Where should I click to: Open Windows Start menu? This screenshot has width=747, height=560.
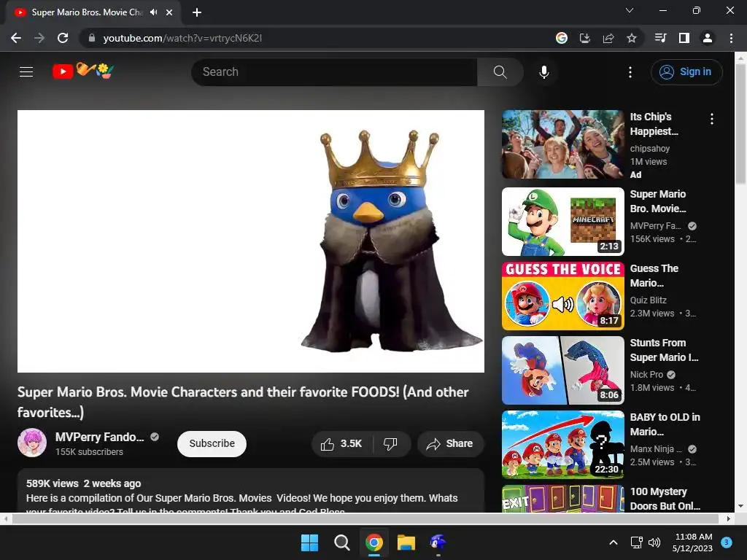pyautogui.click(x=309, y=542)
